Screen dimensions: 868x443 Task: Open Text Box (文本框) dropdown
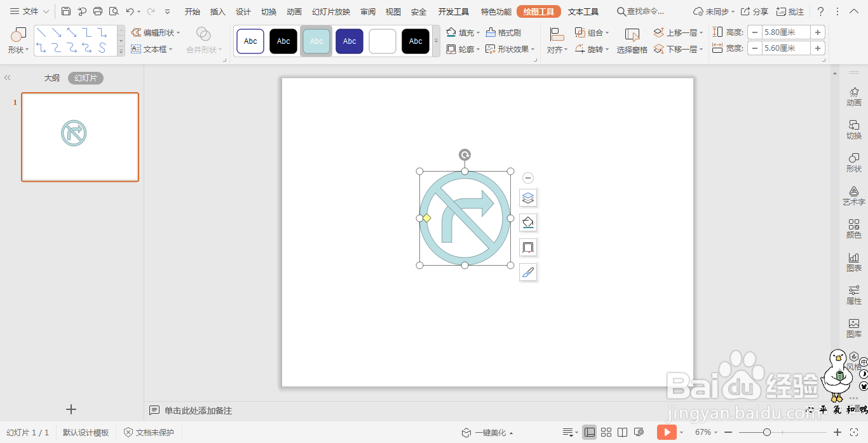(153, 49)
